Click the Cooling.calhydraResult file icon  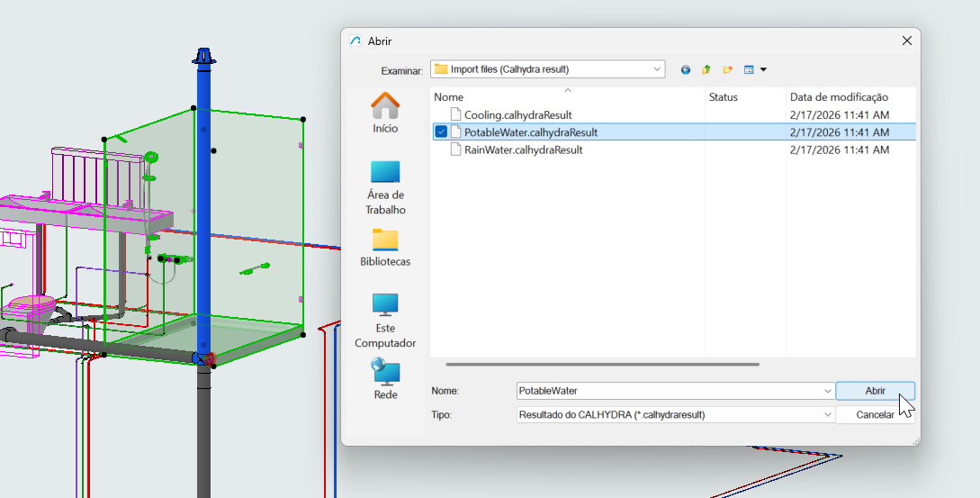pyautogui.click(x=455, y=115)
